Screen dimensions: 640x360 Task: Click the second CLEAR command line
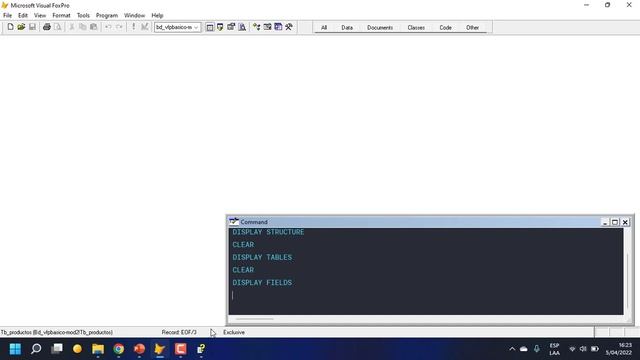pyautogui.click(x=243, y=270)
